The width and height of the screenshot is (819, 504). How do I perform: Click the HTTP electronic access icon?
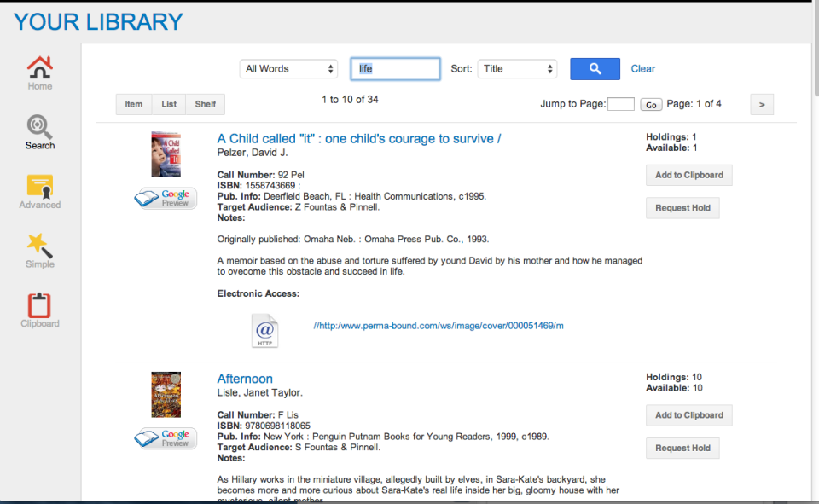coord(264,331)
